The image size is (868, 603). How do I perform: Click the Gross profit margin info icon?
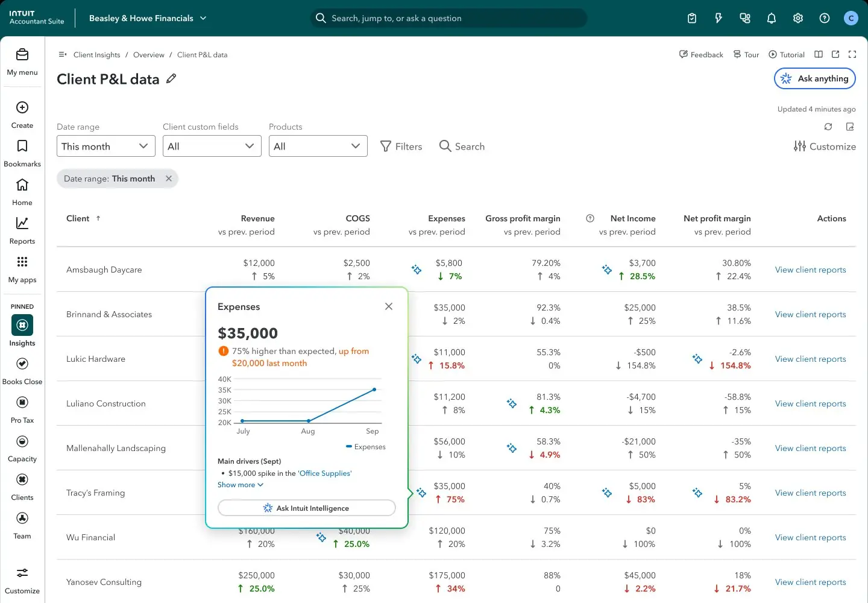click(x=590, y=218)
